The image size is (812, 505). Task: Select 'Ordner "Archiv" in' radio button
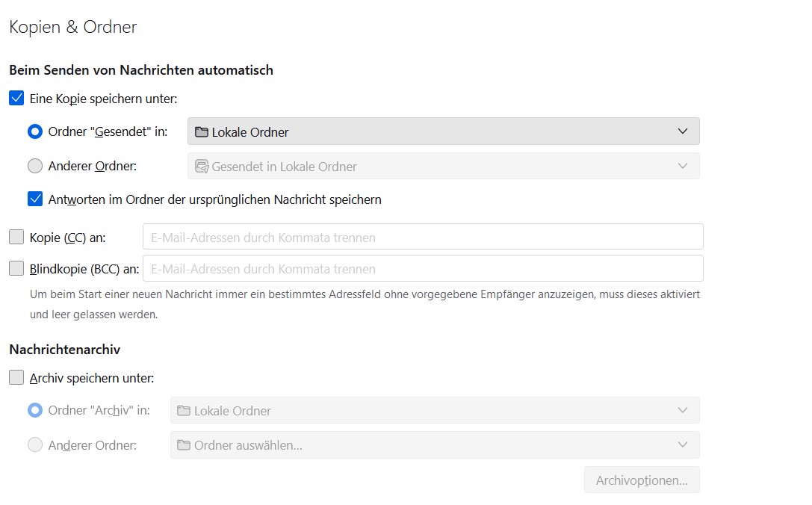(x=35, y=411)
